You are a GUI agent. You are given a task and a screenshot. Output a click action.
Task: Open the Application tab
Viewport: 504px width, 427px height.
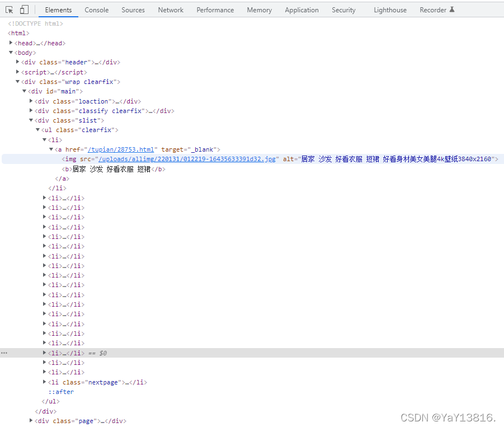[302, 10]
